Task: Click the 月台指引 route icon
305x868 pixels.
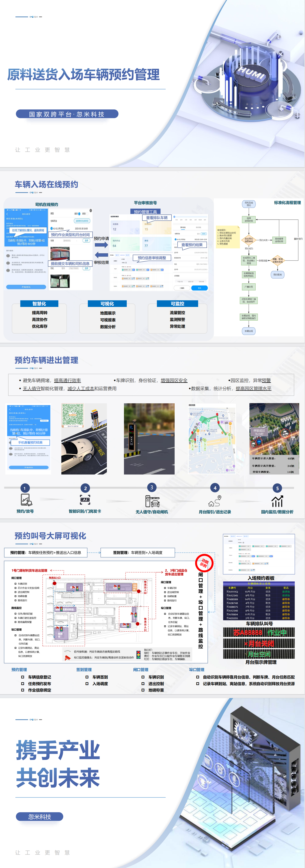Action: [x=215, y=501]
